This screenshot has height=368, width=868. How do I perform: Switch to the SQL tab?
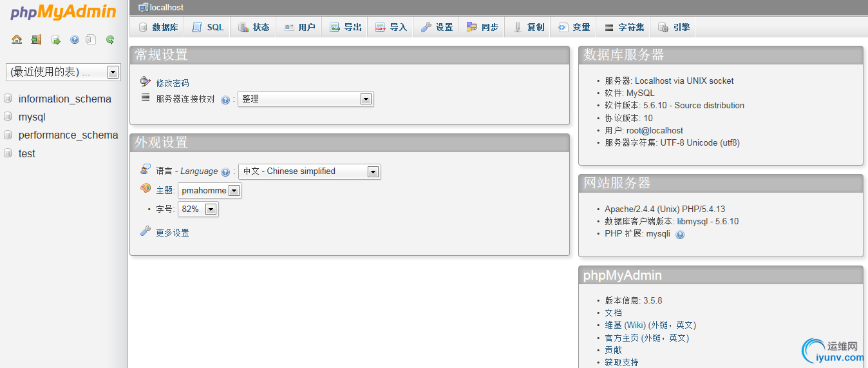(208, 27)
